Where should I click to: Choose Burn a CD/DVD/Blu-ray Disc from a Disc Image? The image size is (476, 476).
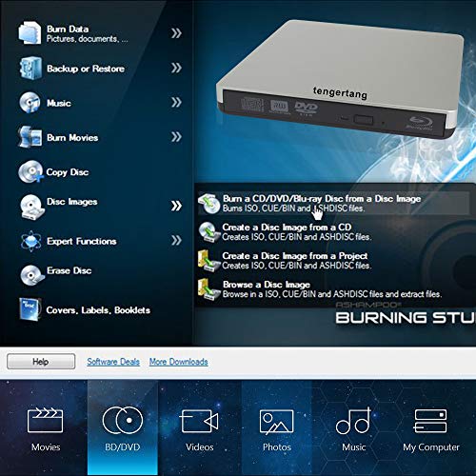click(x=322, y=199)
